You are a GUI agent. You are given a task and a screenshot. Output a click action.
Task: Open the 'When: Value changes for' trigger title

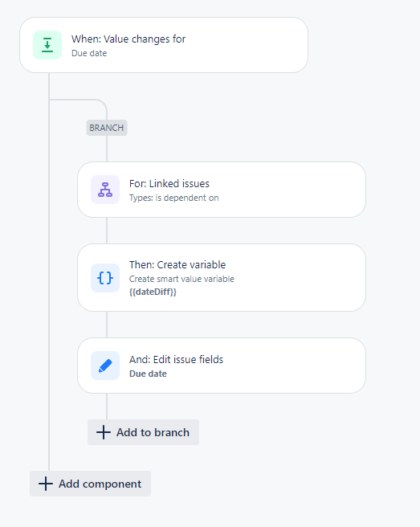pyautogui.click(x=128, y=39)
